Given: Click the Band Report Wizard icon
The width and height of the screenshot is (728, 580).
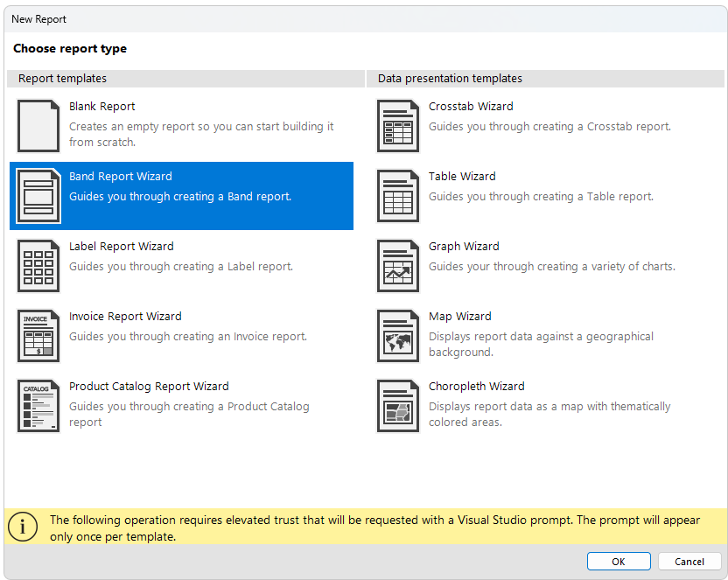Looking at the screenshot, I should pyautogui.click(x=38, y=195).
